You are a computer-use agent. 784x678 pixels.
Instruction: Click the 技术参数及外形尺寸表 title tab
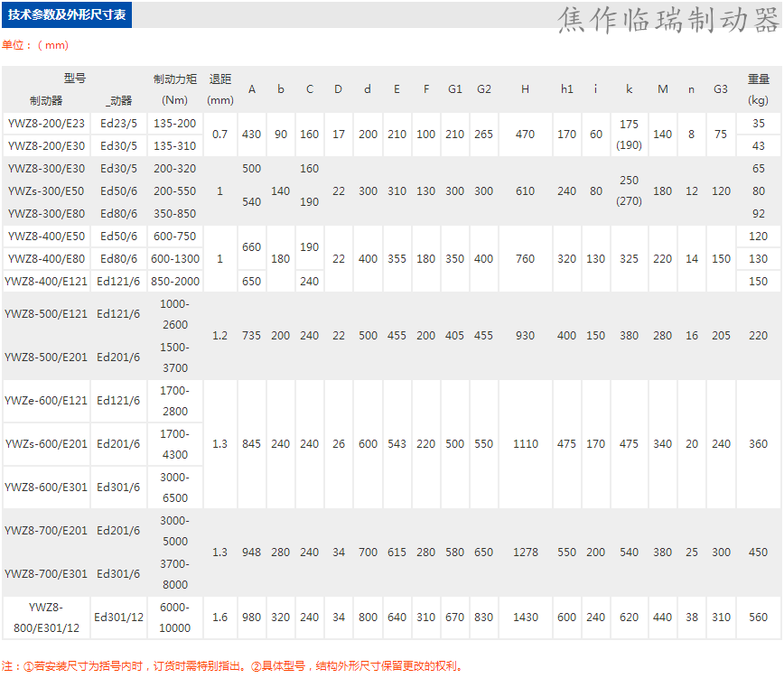[67, 15]
